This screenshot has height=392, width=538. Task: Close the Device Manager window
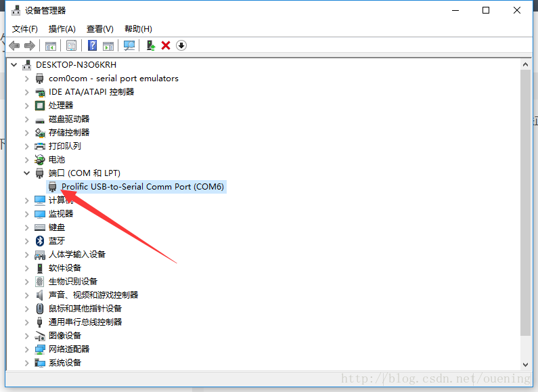517,10
